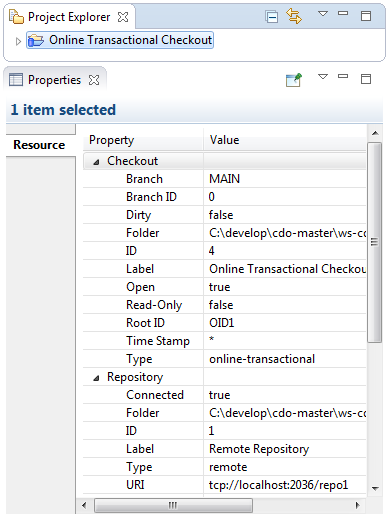Click the vertical scrollbar thumb
This screenshot has height=520, width=388.
click(374, 242)
